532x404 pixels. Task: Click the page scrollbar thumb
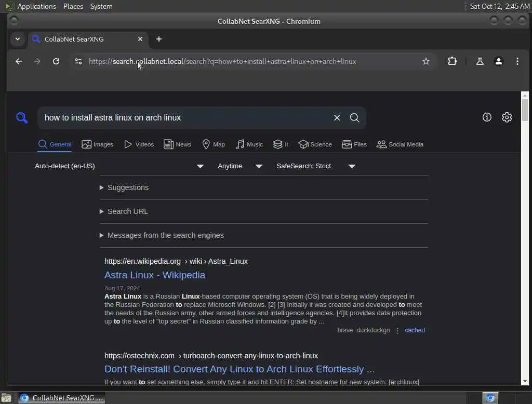coord(525,110)
